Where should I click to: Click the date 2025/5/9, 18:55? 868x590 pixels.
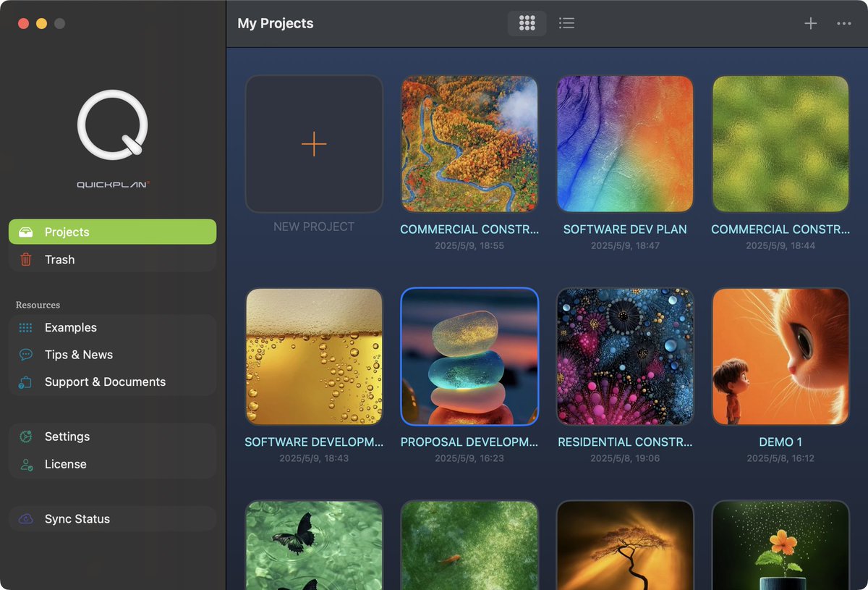pyautogui.click(x=469, y=246)
